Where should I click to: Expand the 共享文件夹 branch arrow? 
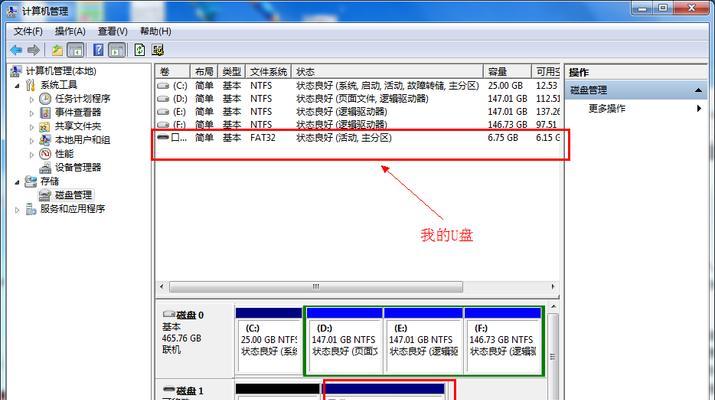[31, 126]
